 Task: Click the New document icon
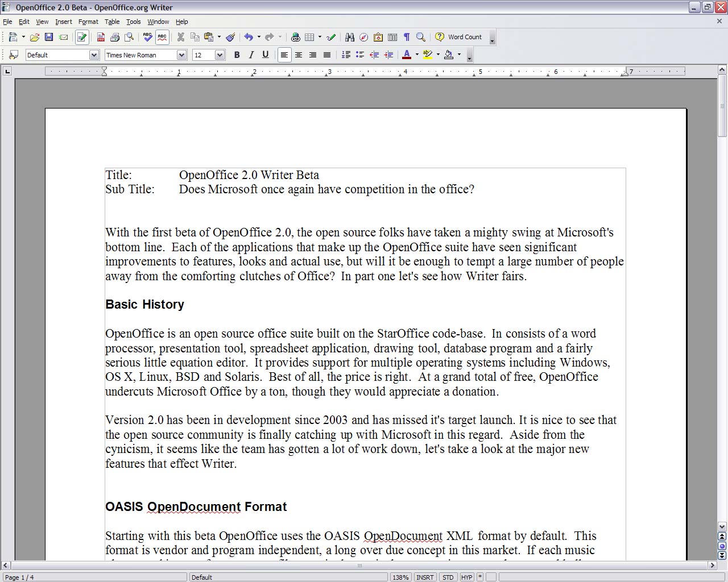coord(13,37)
